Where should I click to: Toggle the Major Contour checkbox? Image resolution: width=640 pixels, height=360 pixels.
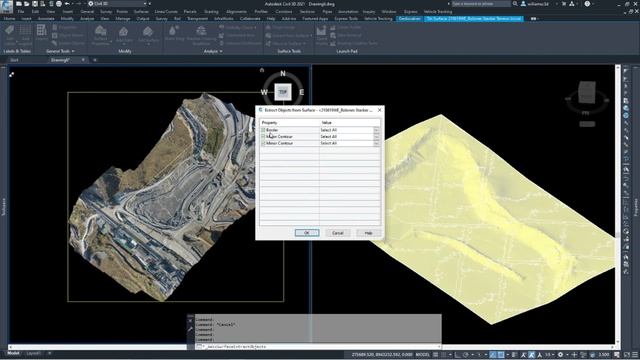point(263,136)
